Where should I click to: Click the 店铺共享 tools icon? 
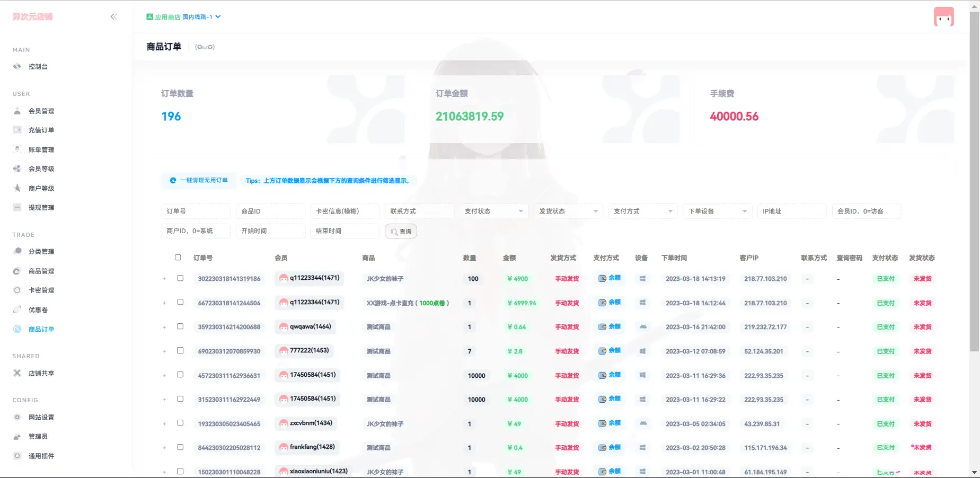[17, 373]
